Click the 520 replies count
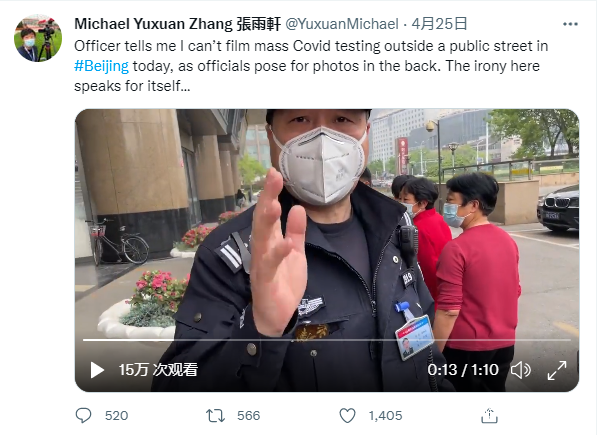 pos(116,415)
